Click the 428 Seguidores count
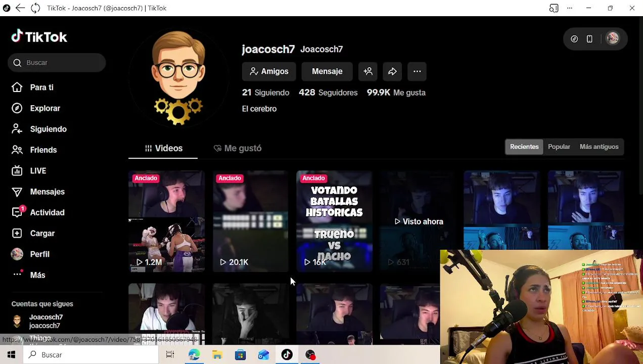 point(328,93)
